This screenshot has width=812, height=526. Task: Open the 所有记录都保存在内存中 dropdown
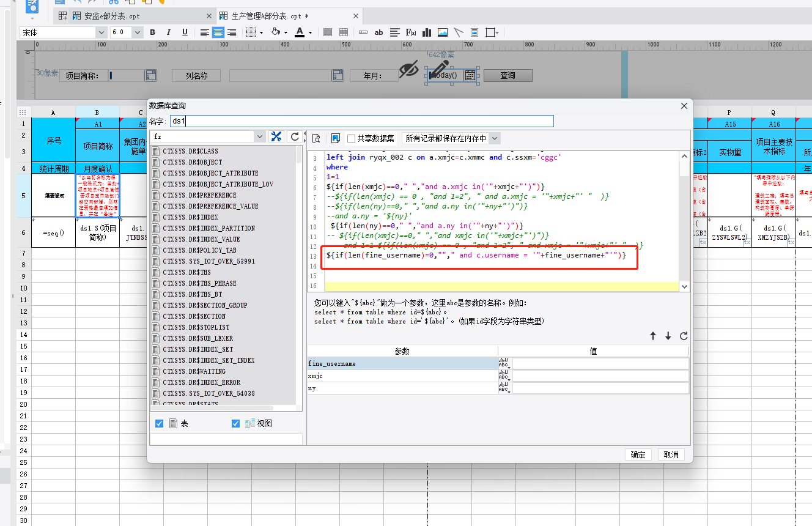coord(495,138)
